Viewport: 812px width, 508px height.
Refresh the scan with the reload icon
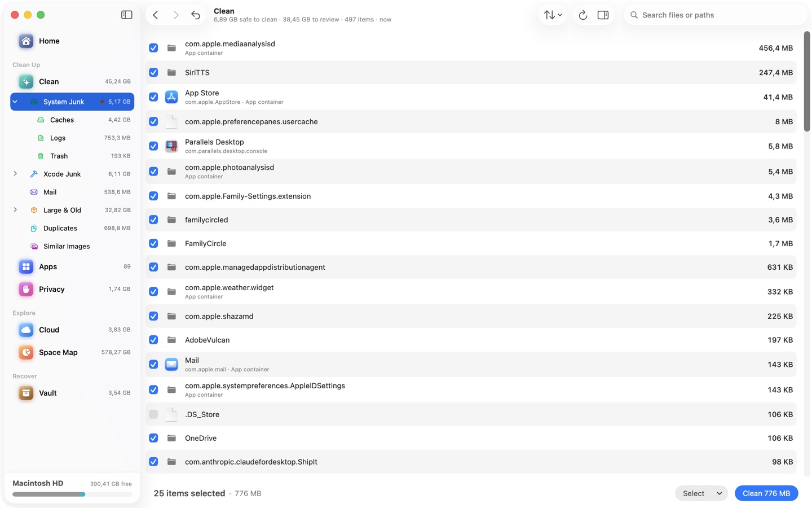[x=583, y=15]
